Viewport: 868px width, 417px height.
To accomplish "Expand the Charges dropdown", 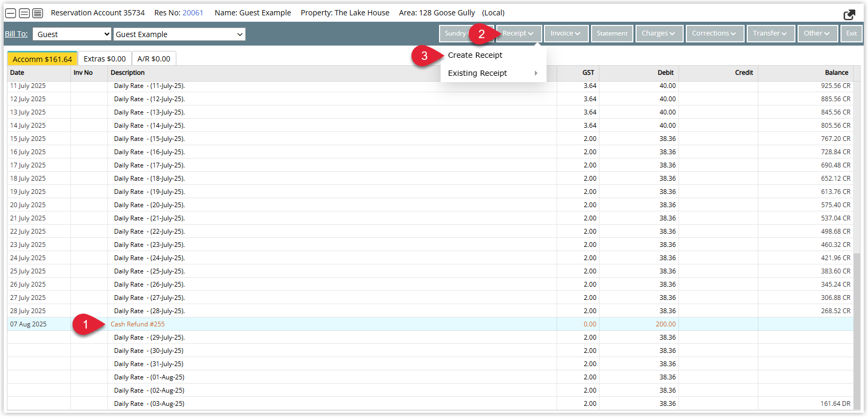I will pyautogui.click(x=659, y=33).
